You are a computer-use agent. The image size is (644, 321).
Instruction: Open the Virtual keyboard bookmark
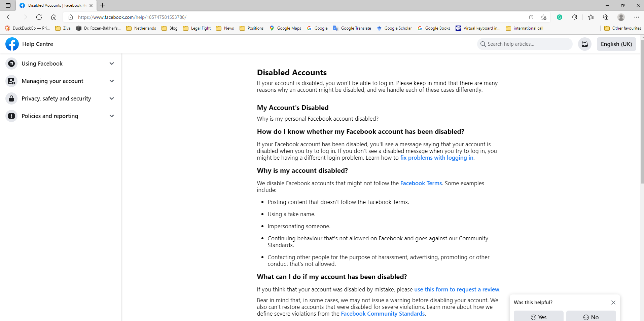point(478,28)
